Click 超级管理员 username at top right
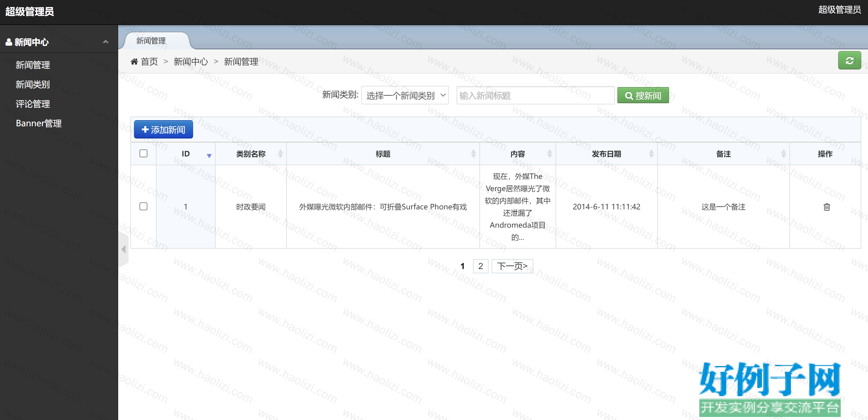 pos(839,10)
